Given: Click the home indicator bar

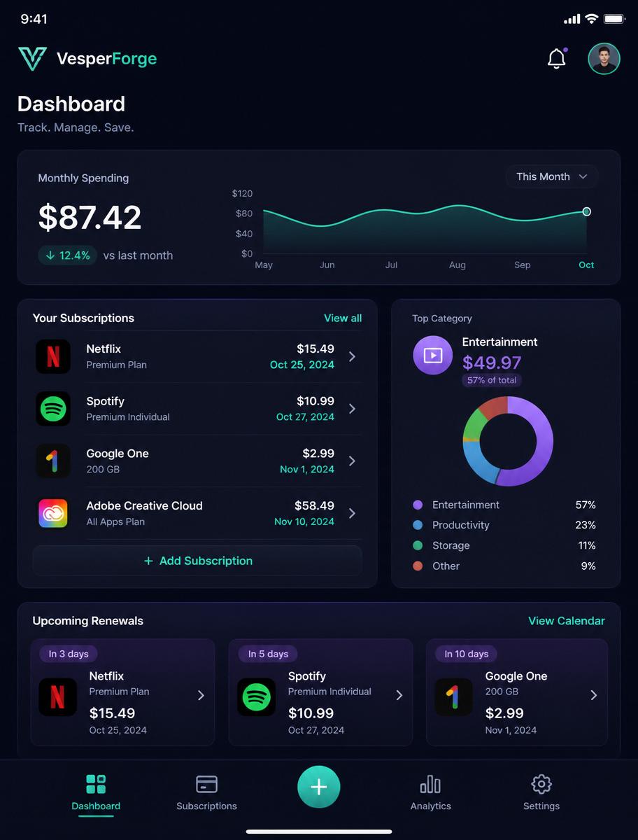Looking at the screenshot, I should pos(319,832).
